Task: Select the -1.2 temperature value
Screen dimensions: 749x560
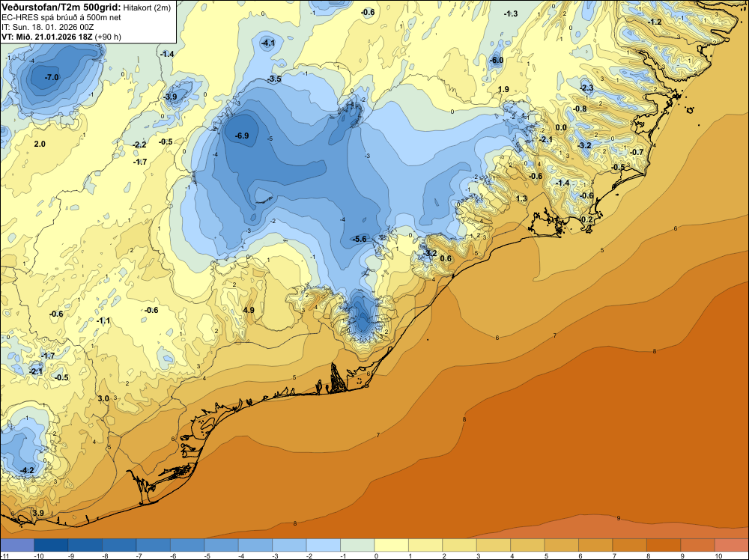Action: tap(655, 22)
